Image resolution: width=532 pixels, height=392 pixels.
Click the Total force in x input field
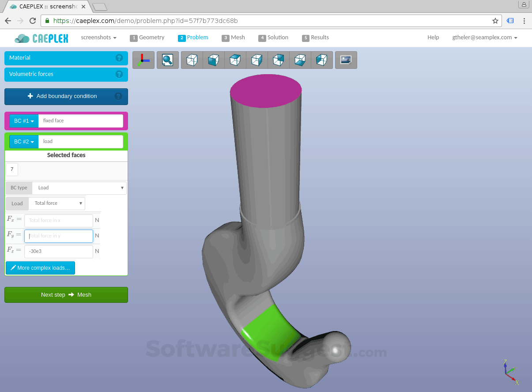point(58,220)
